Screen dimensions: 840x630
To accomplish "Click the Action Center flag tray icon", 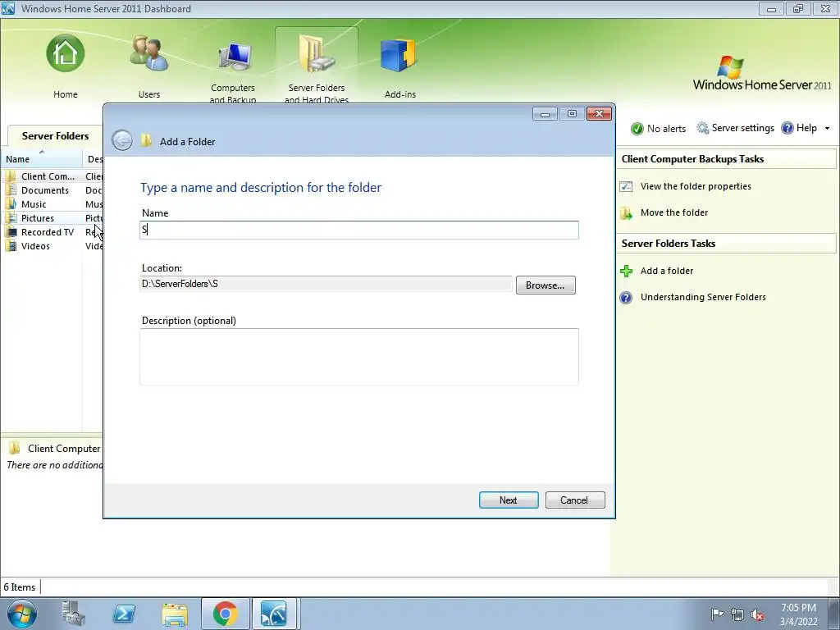I will pos(717,614).
